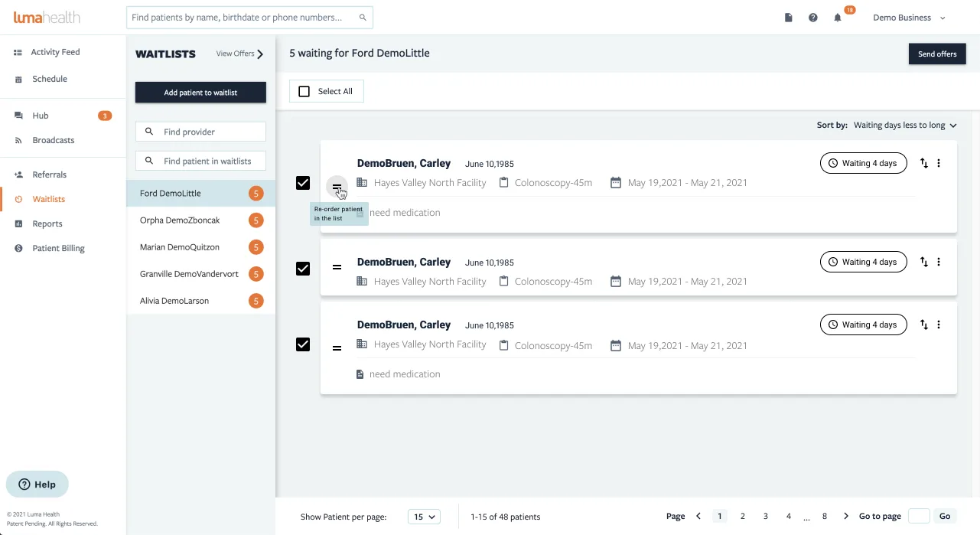Click the search magnifier icon in top bar
This screenshot has width=980, height=535.
tap(363, 18)
